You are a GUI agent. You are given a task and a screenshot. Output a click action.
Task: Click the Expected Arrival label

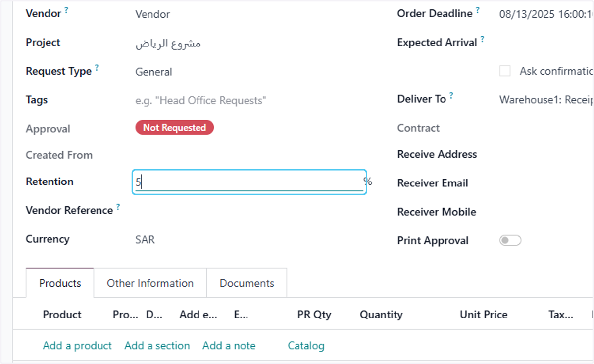[x=437, y=43]
